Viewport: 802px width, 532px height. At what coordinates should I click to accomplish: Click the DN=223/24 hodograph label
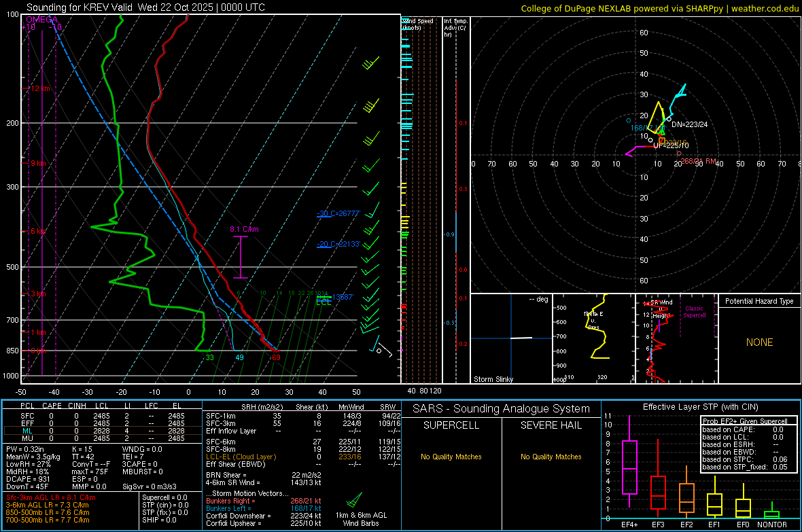[689, 124]
